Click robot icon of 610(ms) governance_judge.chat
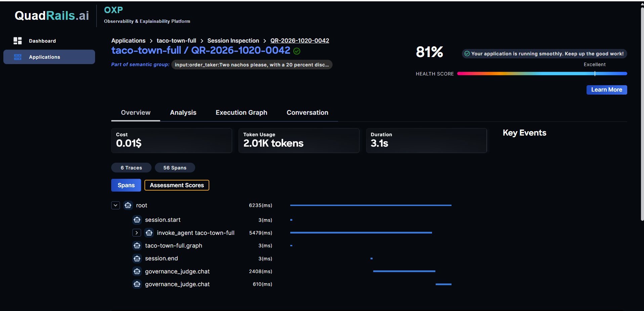This screenshot has height=311, width=644. 137,284
